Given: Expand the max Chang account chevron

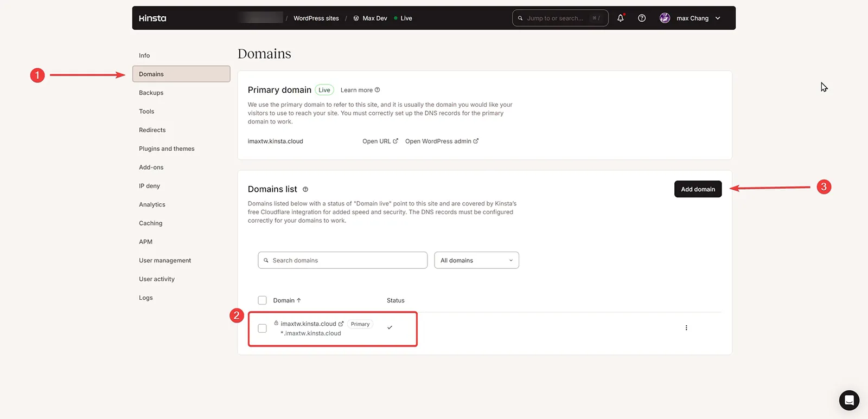Looking at the screenshot, I should click(718, 18).
